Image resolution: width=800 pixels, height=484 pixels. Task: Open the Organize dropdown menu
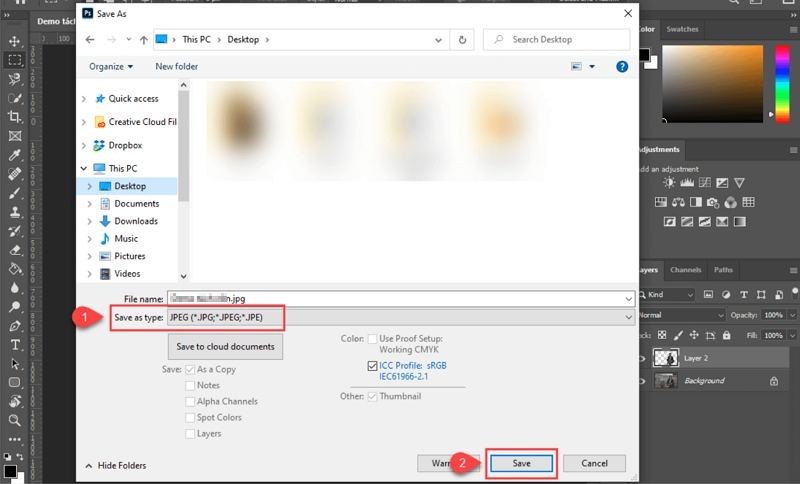click(x=110, y=67)
